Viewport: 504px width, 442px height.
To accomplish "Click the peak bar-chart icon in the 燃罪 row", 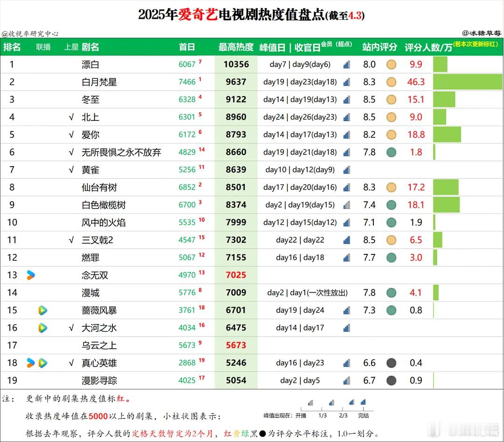I will coord(346,258).
